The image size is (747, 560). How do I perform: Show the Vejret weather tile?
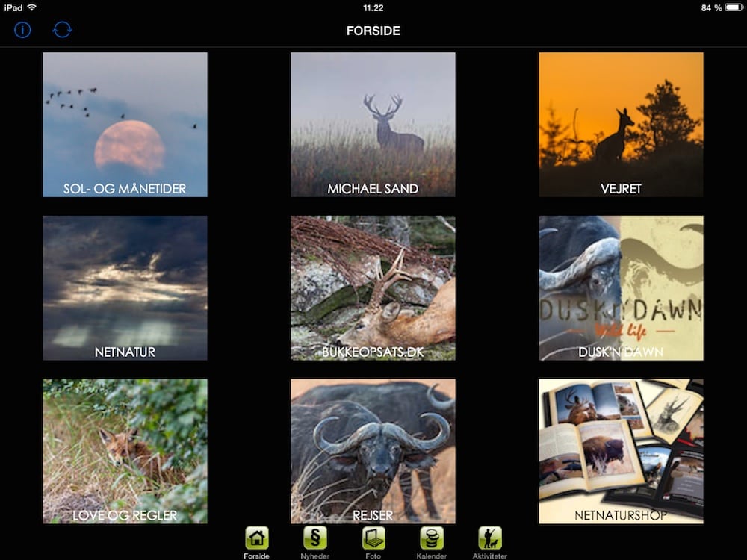(621, 124)
